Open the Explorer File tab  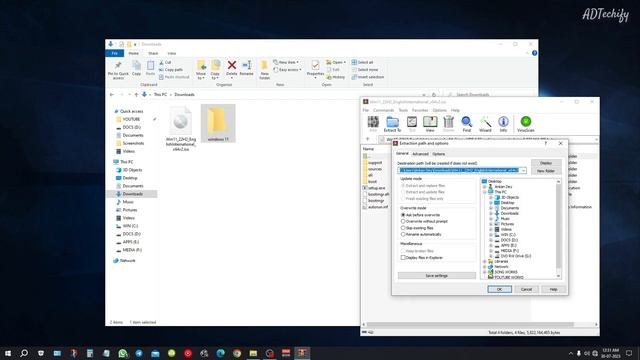[115, 53]
